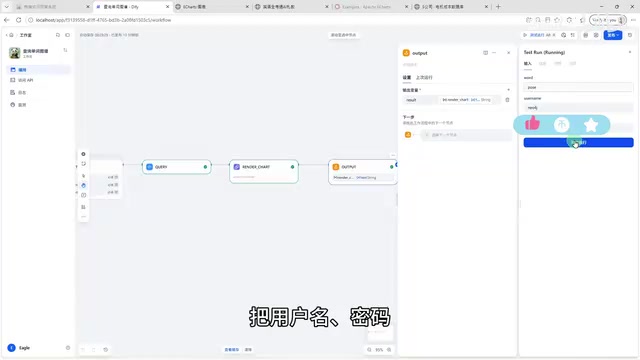Switch to pointer mode on canvas toolbar

click(x=83, y=176)
